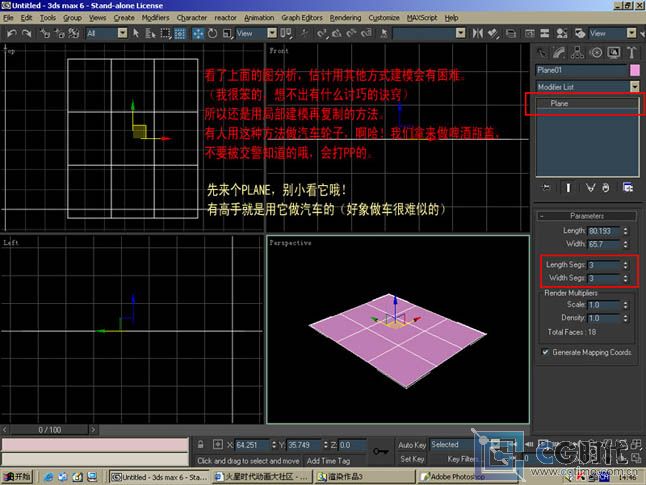This screenshot has width=646, height=485.
Task: Click the pink object color swatch
Action: [635, 70]
